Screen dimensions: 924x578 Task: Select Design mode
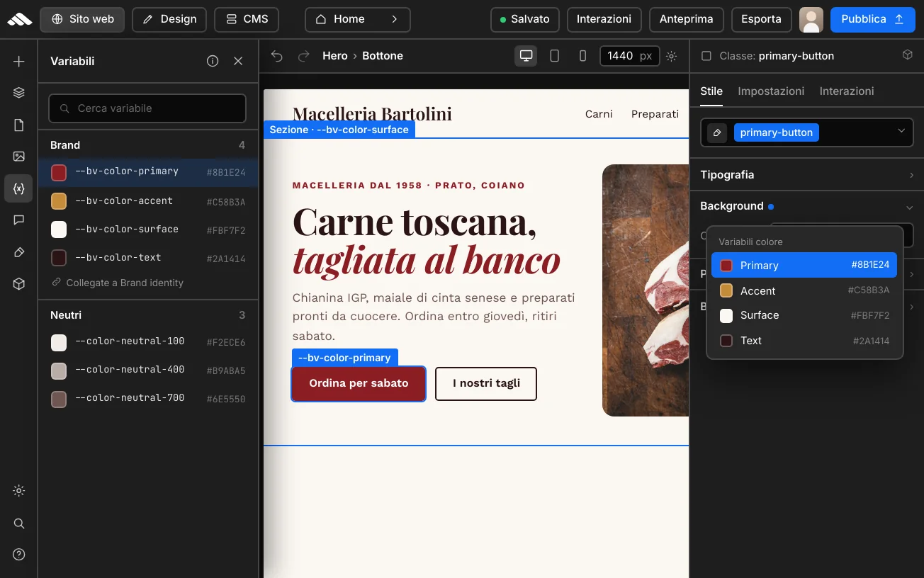(x=169, y=19)
